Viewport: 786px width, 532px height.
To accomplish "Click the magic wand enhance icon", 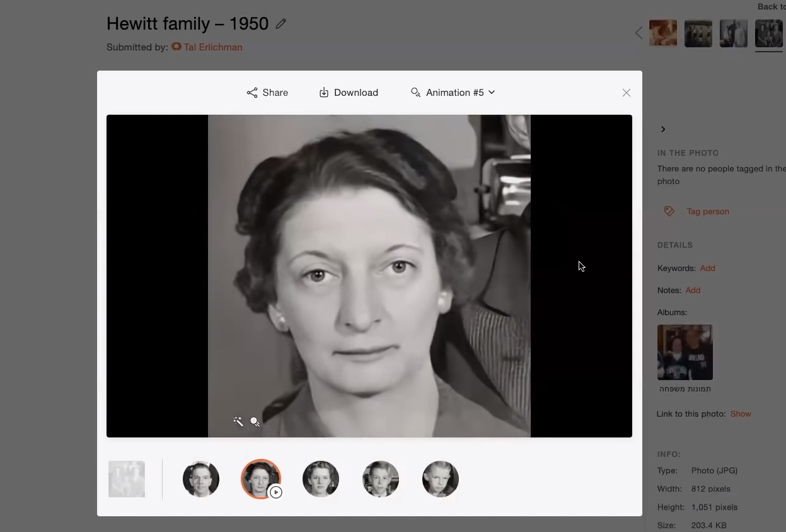I will click(x=238, y=422).
